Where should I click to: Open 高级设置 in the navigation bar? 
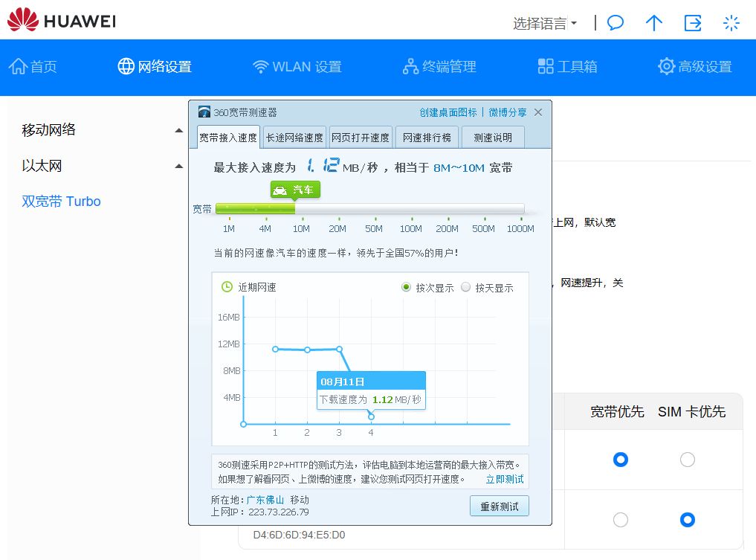coord(695,67)
